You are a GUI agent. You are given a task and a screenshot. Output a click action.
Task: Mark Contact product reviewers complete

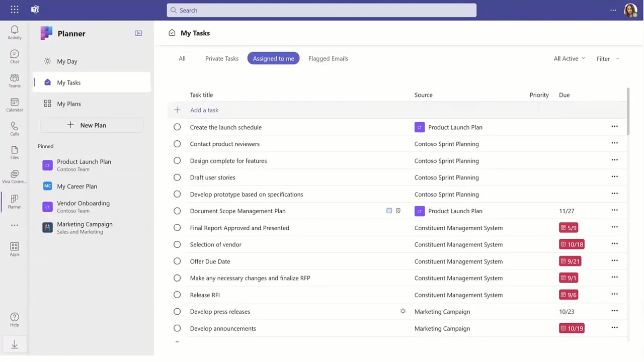tap(177, 144)
